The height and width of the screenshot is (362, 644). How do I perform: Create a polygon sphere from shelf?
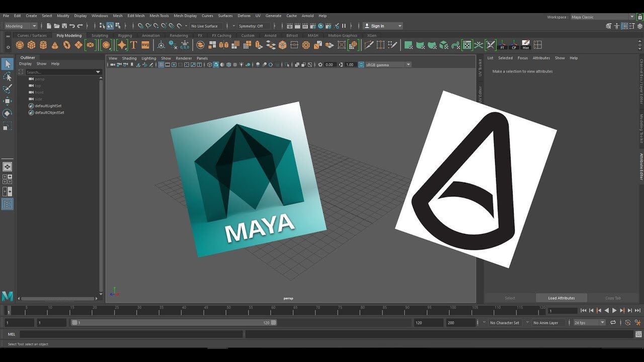[x=20, y=45]
